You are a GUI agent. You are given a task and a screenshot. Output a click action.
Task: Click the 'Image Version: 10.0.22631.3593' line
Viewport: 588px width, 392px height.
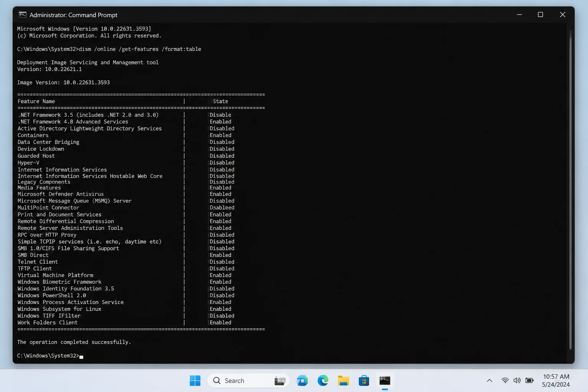(64, 83)
